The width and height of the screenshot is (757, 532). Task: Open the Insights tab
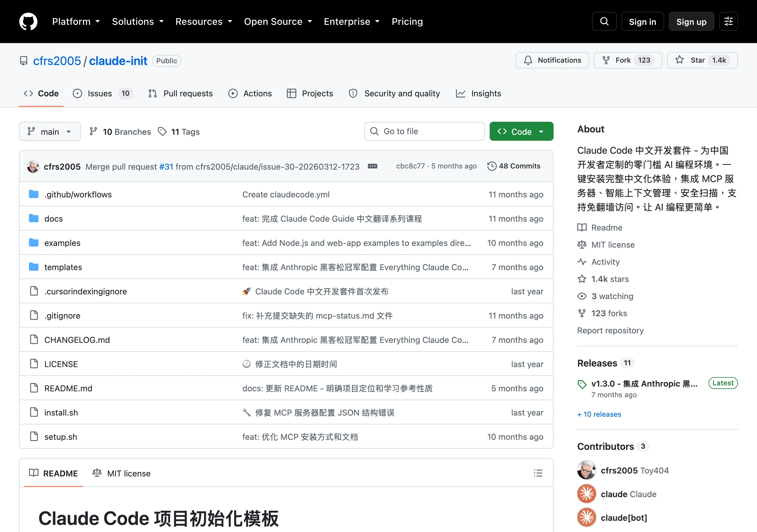click(478, 94)
